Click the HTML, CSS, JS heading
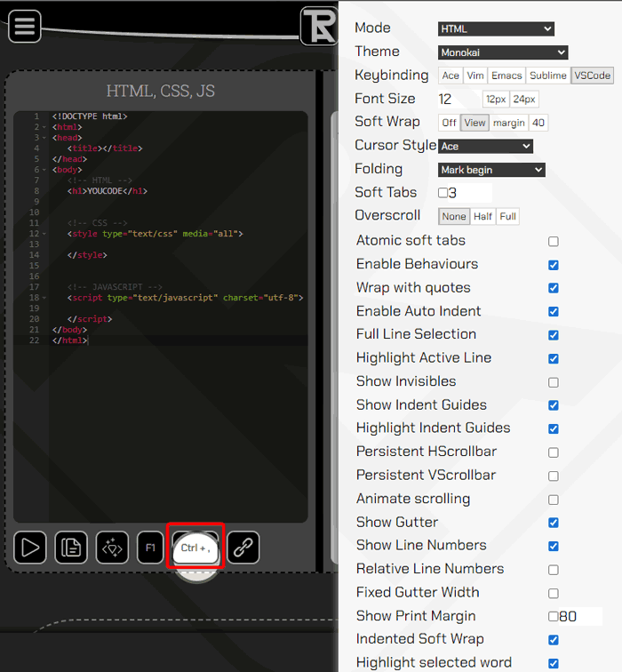 (x=160, y=91)
